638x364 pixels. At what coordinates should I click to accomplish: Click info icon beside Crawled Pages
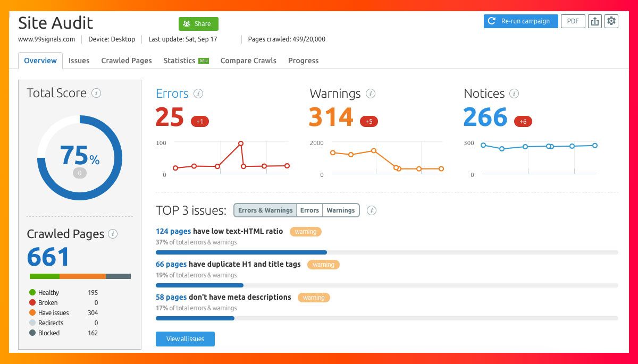click(113, 234)
